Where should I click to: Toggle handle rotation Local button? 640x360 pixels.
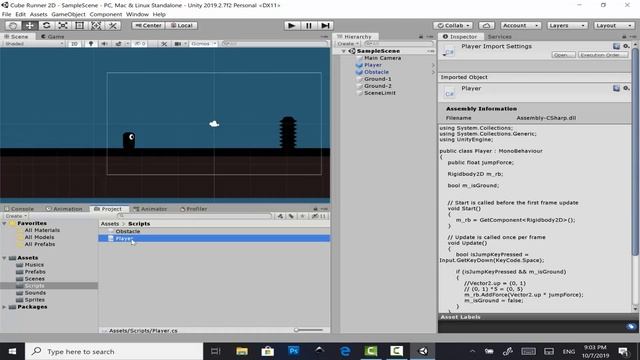(182, 25)
